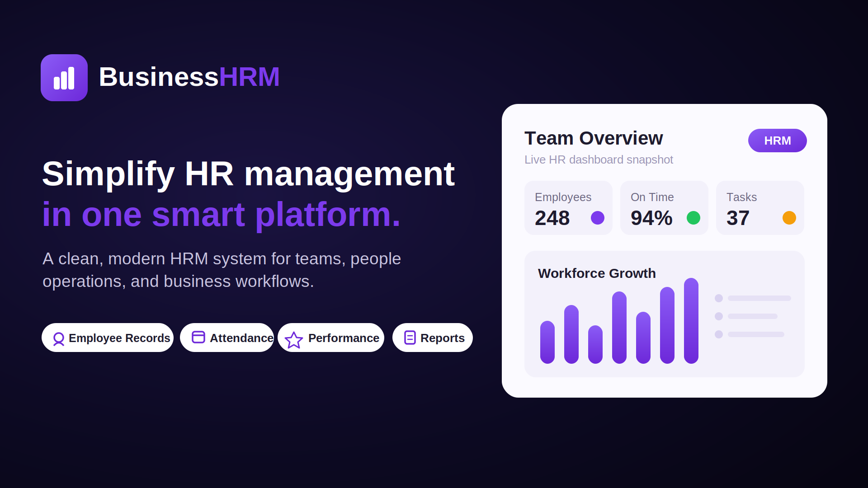The image size is (868, 488).
Task: Open the Attendance pill
Action: click(x=227, y=338)
